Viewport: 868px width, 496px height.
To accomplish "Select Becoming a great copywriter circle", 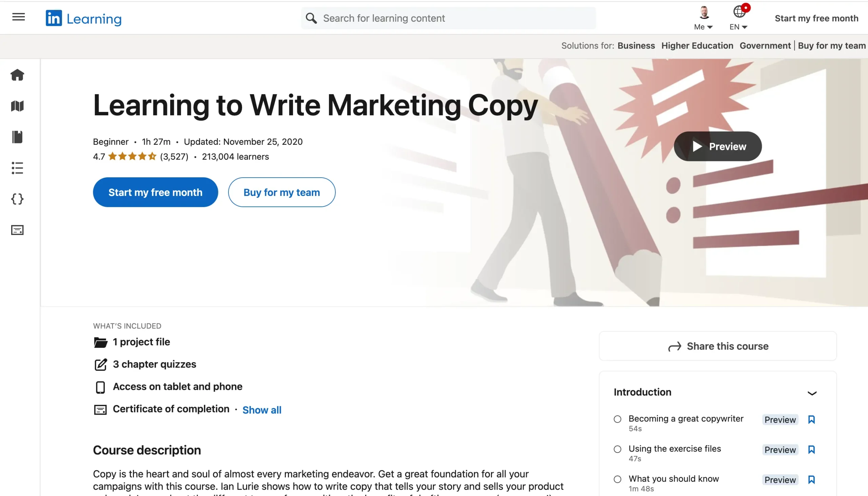I will pos(617,419).
